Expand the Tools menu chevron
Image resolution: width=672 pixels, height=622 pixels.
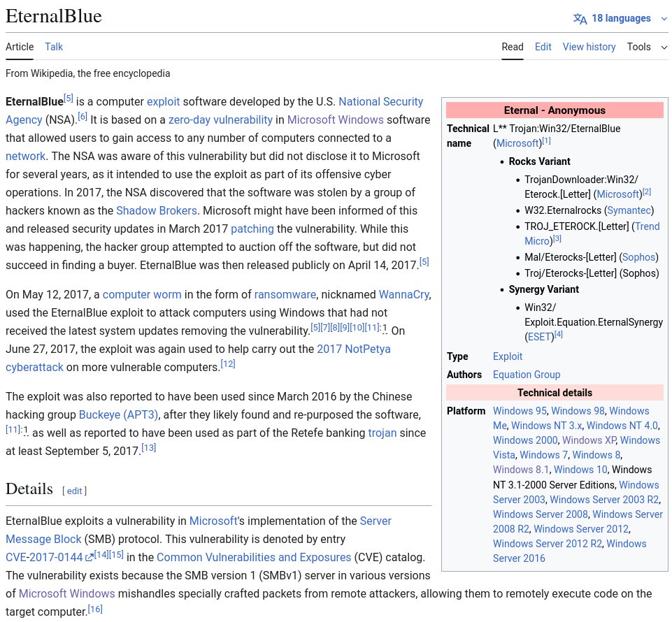664,47
